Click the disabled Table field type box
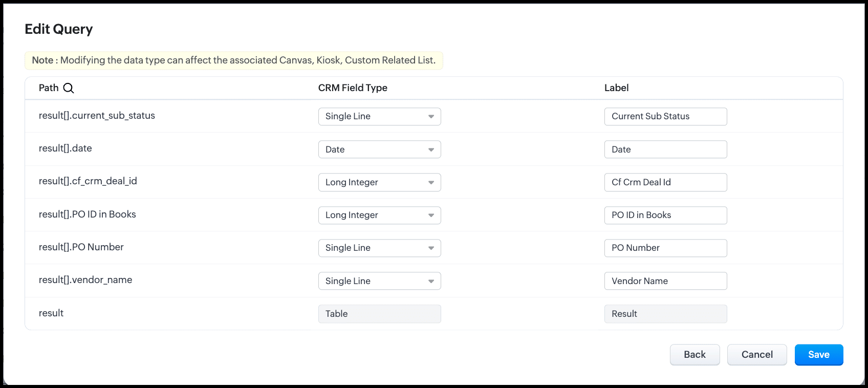 379,314
